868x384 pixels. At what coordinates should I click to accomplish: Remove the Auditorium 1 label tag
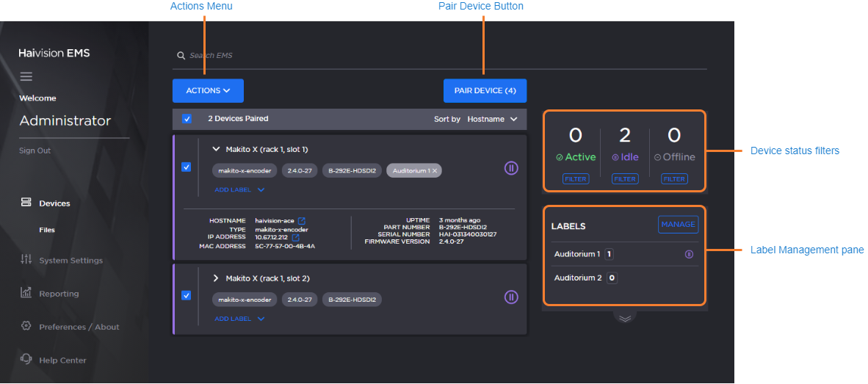tap(435, 170)
